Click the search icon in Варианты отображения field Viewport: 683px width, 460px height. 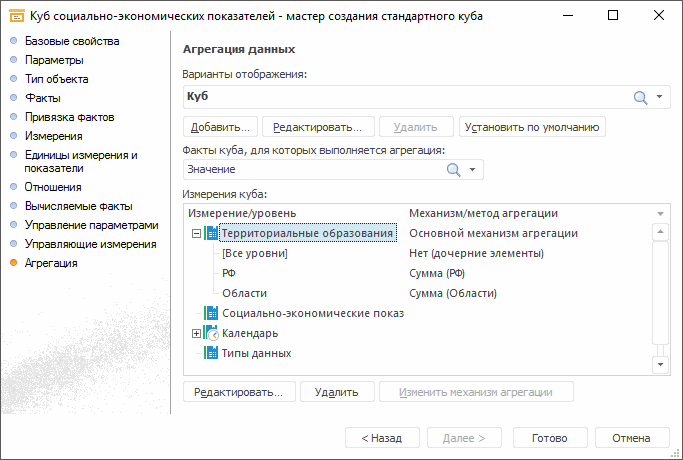(641, 96)
